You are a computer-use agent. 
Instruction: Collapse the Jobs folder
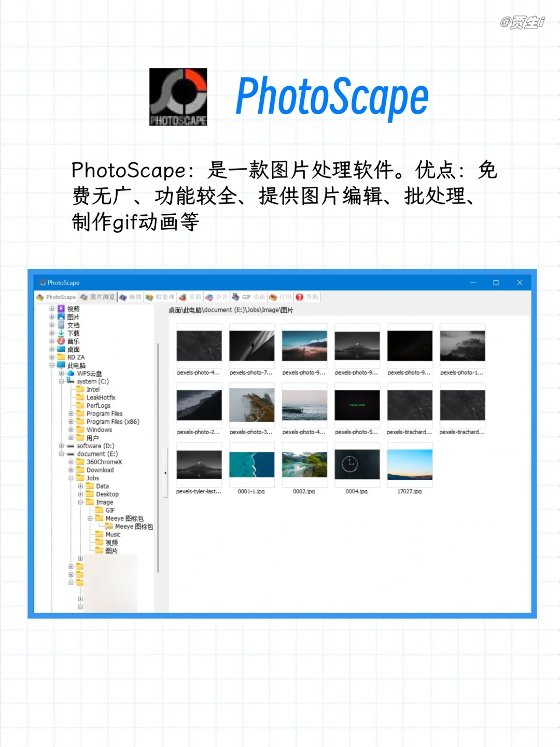click(71, 478)
